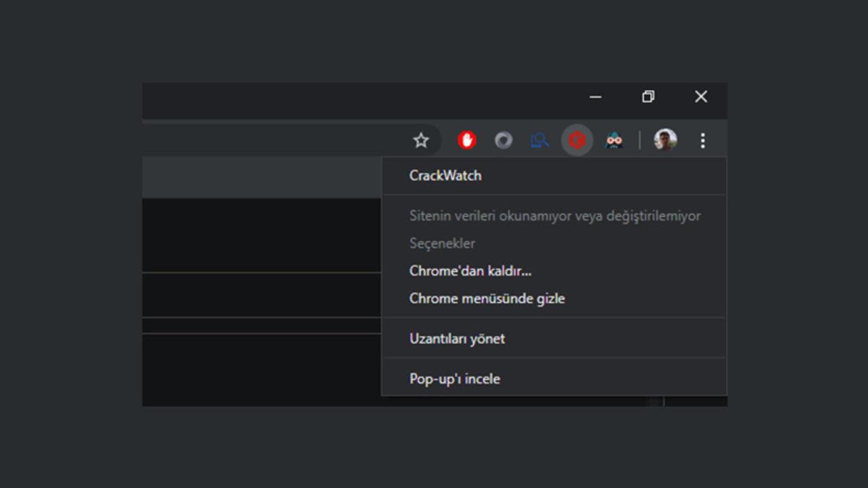
Task: Open the goggles-wearing character extension icon
Action: point(614,140)
